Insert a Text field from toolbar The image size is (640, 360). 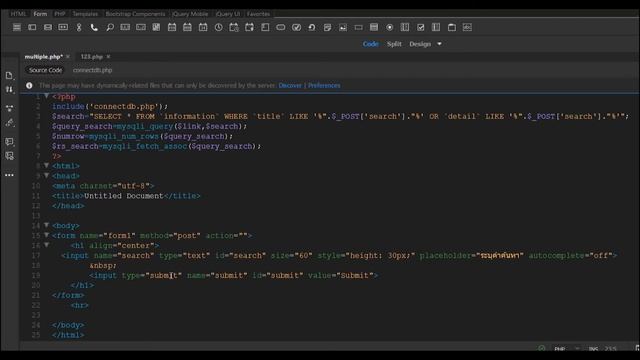(32, 27)
